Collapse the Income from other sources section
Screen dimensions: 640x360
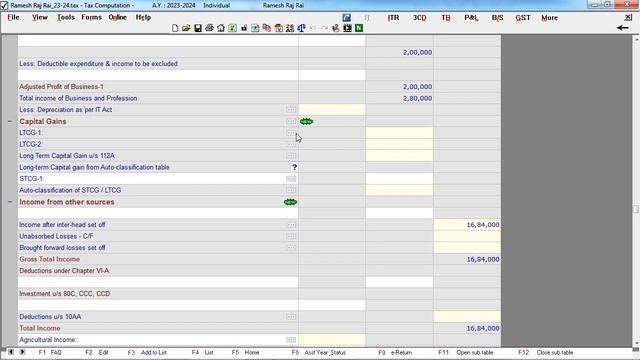click(10, 202)
